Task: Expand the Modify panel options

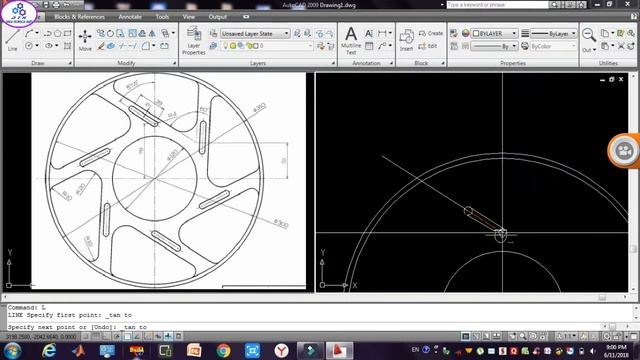Action: [174, 63]
